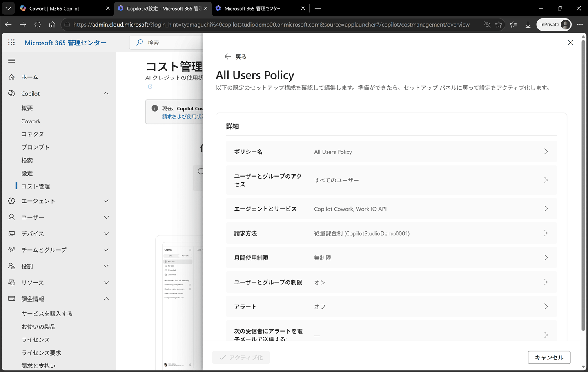Viewport: 588px width, 372px height.
Task: Open the app launcher grid icon
Action: click(11, 42)
